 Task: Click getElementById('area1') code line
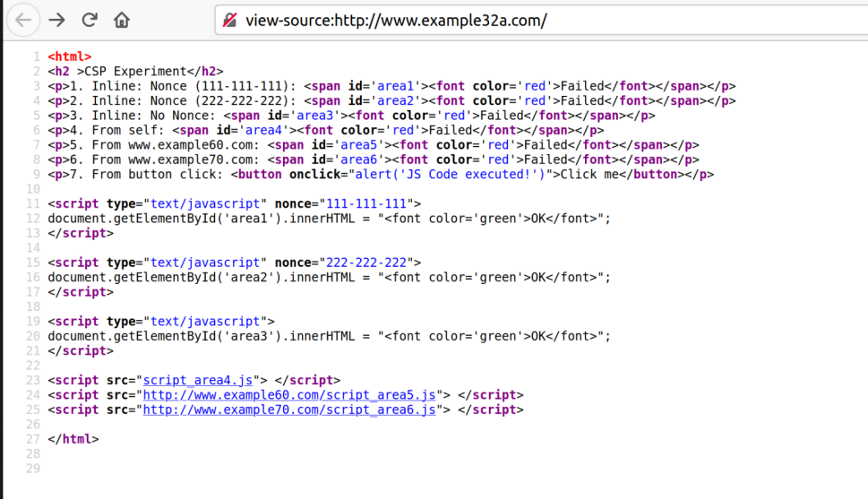click(x=330, y=219)
